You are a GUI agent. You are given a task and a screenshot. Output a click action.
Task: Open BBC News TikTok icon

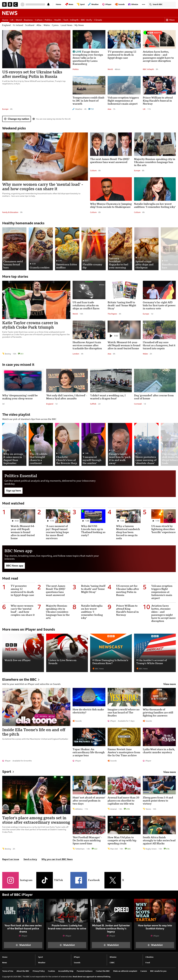click(x=45, y=880)
